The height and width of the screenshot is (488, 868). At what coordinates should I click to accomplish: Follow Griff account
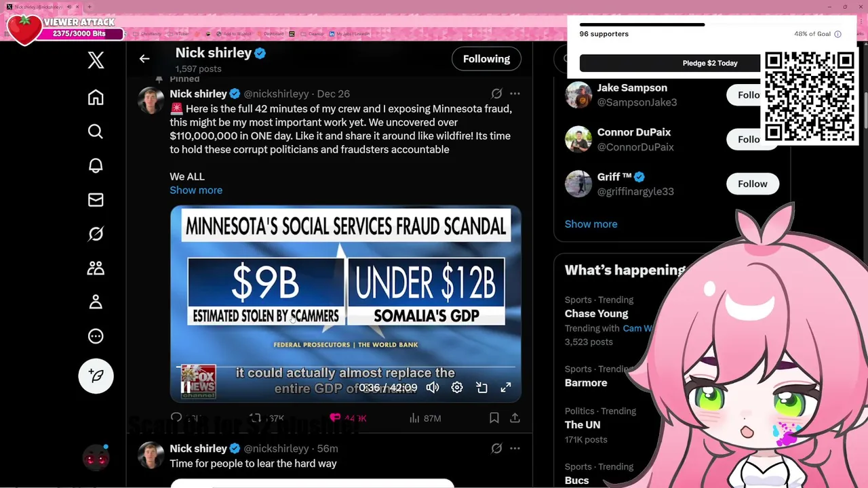click(x=752, y=184)
